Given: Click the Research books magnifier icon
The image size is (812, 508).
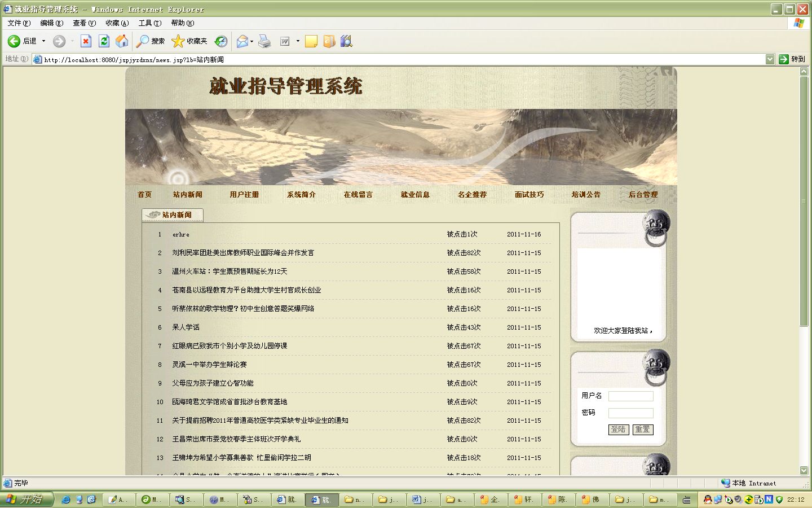Looking at the screenshot, I should 346,41.
